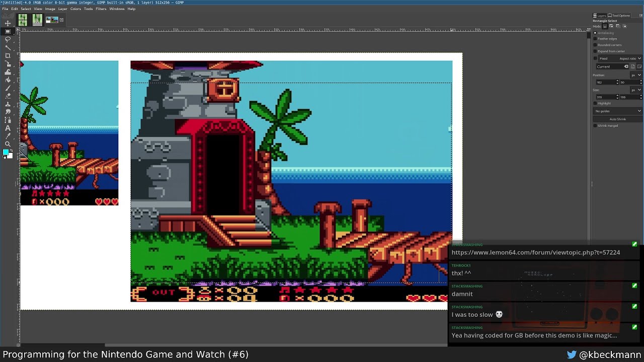This screenshot has width=644, height=362.
Task: Choose landscape orientation for fixed ratio
Action: (x=638, y=66)
